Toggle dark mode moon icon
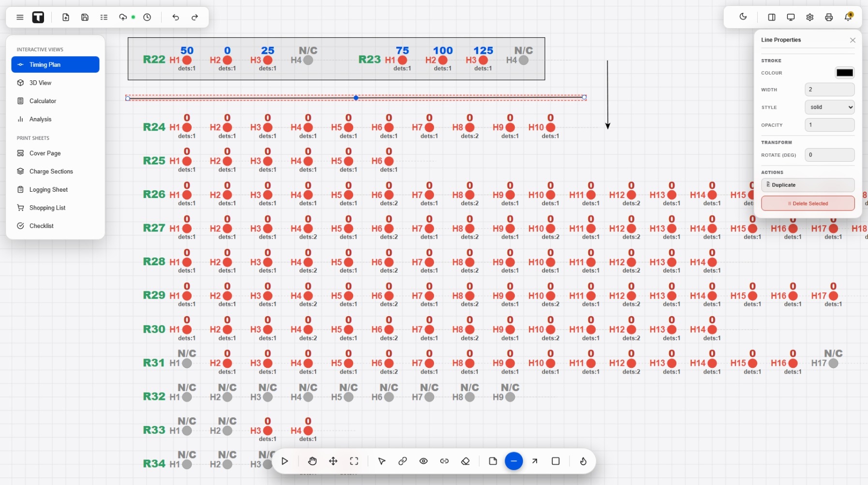This screenshot has height=485, width=868. pos(743,17)
